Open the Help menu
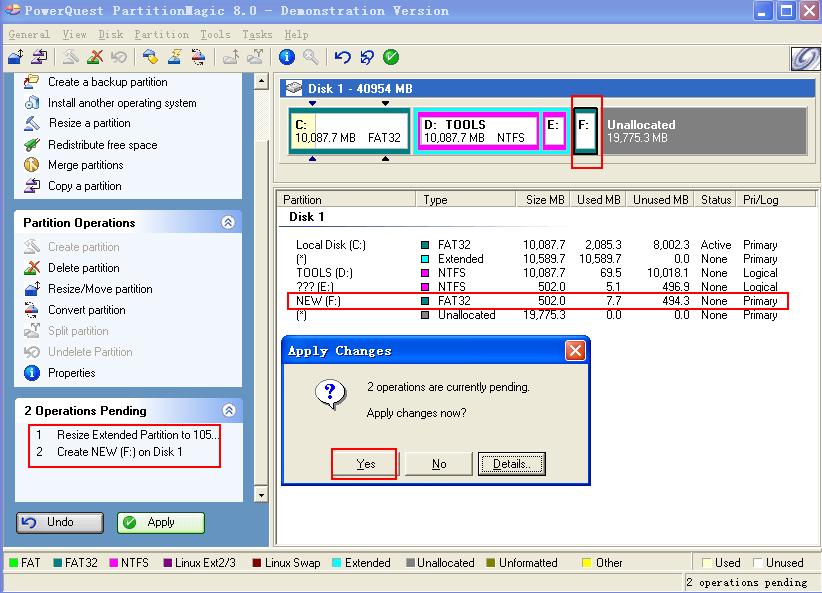Image resolution: width=822 pixels, height=593 pixels. [296, 35]
